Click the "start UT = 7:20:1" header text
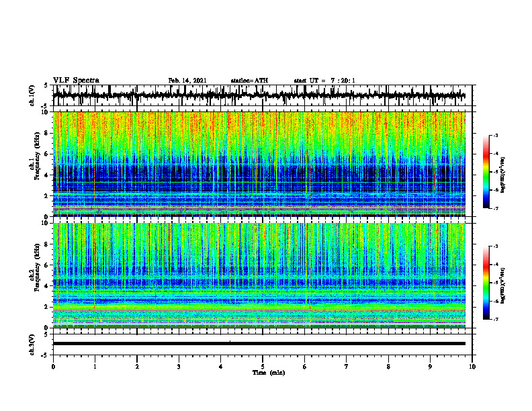Screen dimensions: 532x411 [324, 81]
